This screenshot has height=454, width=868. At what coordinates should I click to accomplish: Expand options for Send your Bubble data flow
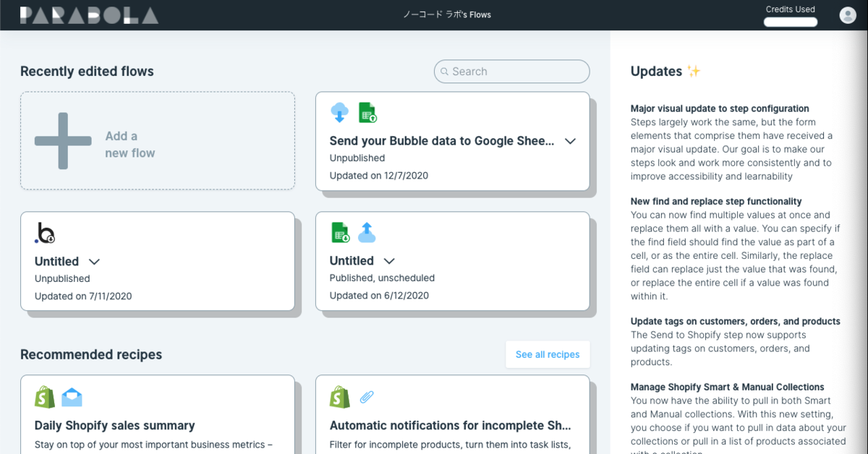[x=570, y=141]
